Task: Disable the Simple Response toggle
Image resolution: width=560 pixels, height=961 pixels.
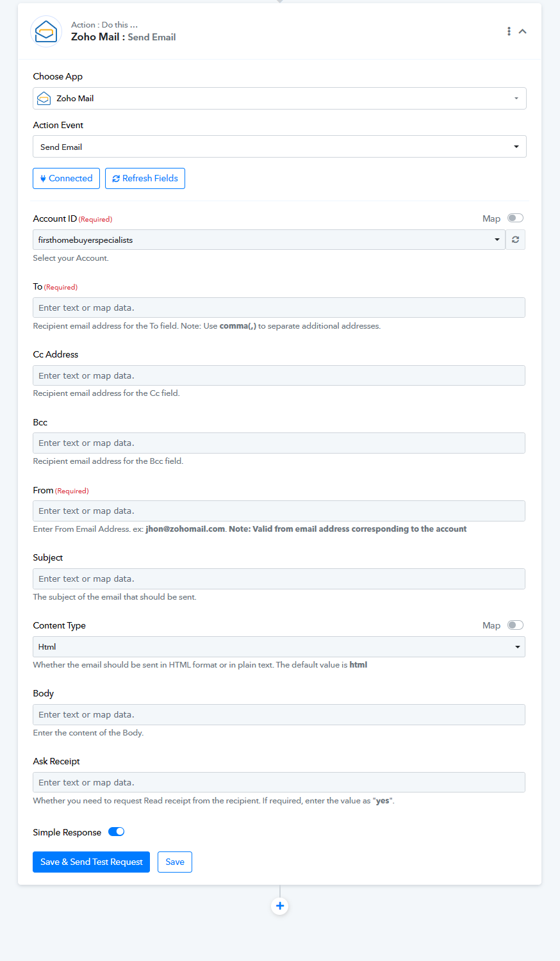Action: 116,832
